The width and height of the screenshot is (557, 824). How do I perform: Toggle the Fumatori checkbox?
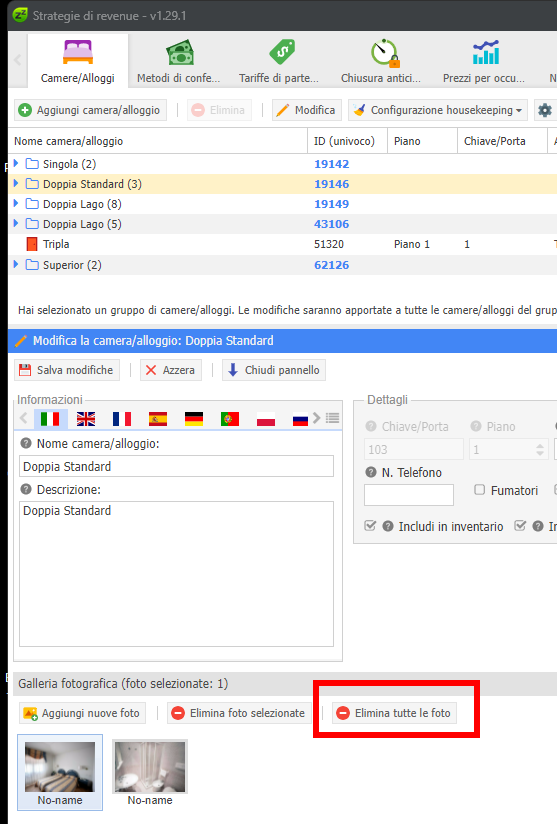coord(479,490)
